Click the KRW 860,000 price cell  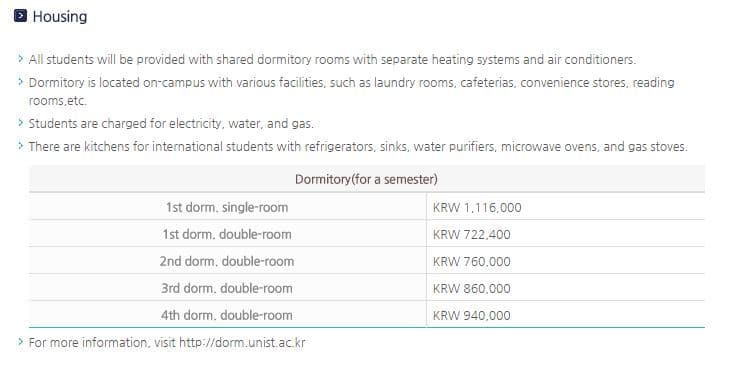566,288
